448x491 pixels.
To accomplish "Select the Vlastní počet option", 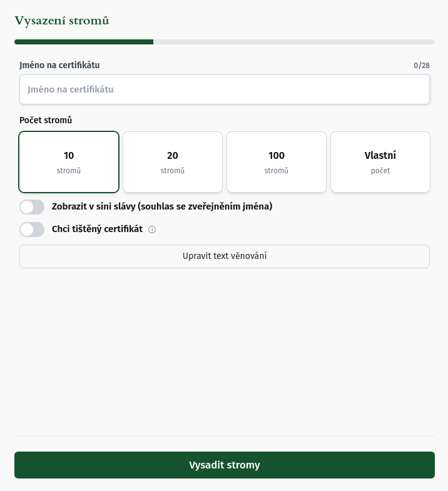I will click(380, 162).
